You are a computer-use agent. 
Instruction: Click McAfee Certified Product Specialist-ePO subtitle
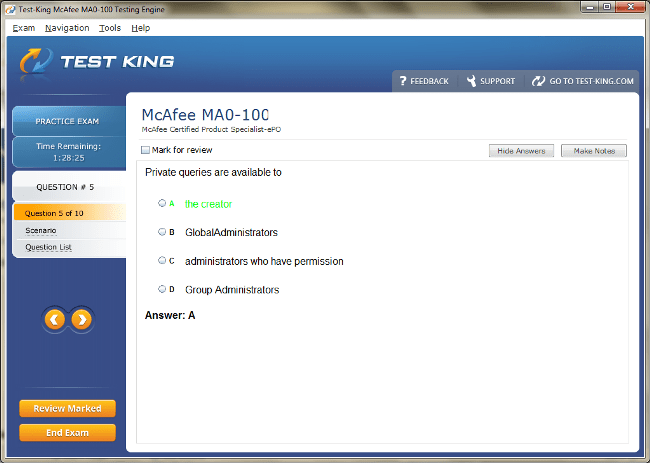point(211,129)
